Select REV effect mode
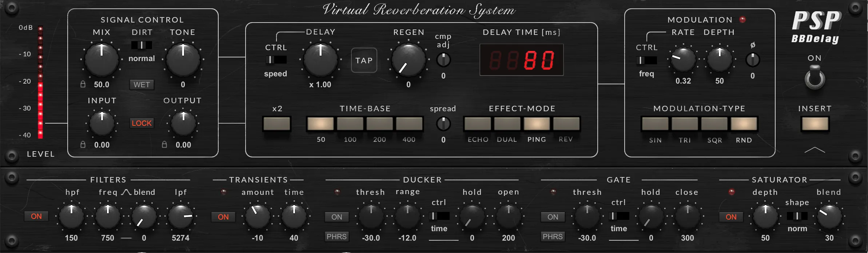Image resolution: width=868 pixels, height=253 pixels. [x=566, y=124]
